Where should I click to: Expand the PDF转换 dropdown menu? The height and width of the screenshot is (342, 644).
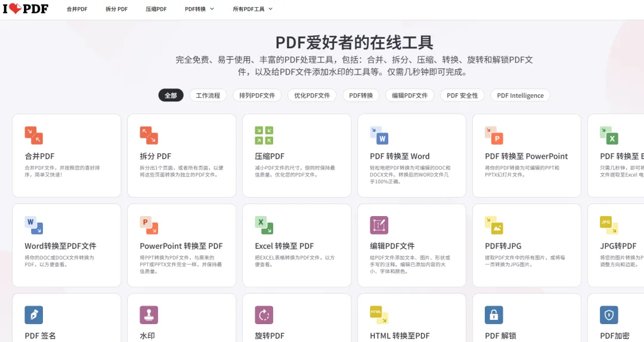pos(200,9)
